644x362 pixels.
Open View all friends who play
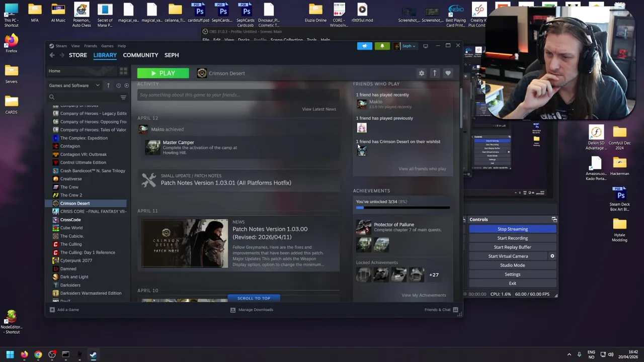[x=422, y=169]
